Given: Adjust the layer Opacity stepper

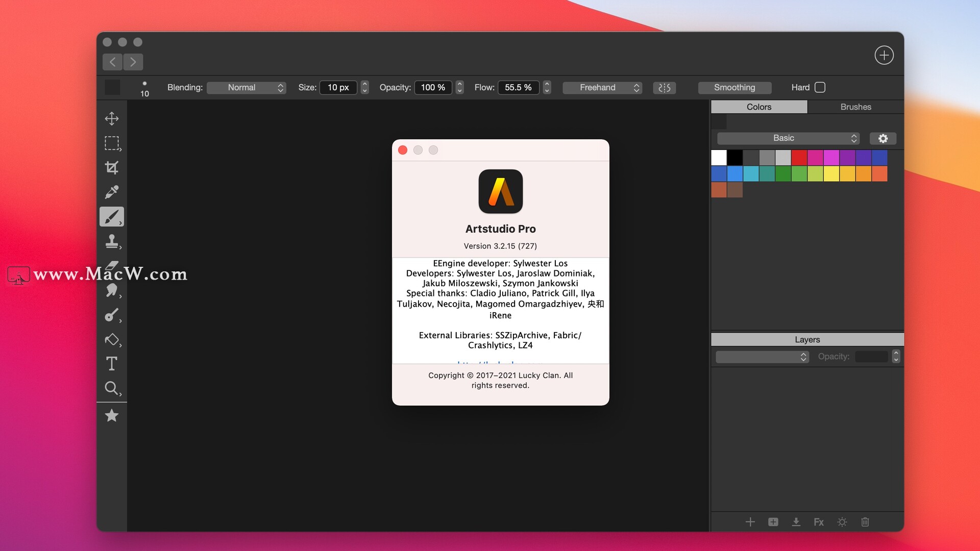Looking at the screenshot, I should coord(896,357).
